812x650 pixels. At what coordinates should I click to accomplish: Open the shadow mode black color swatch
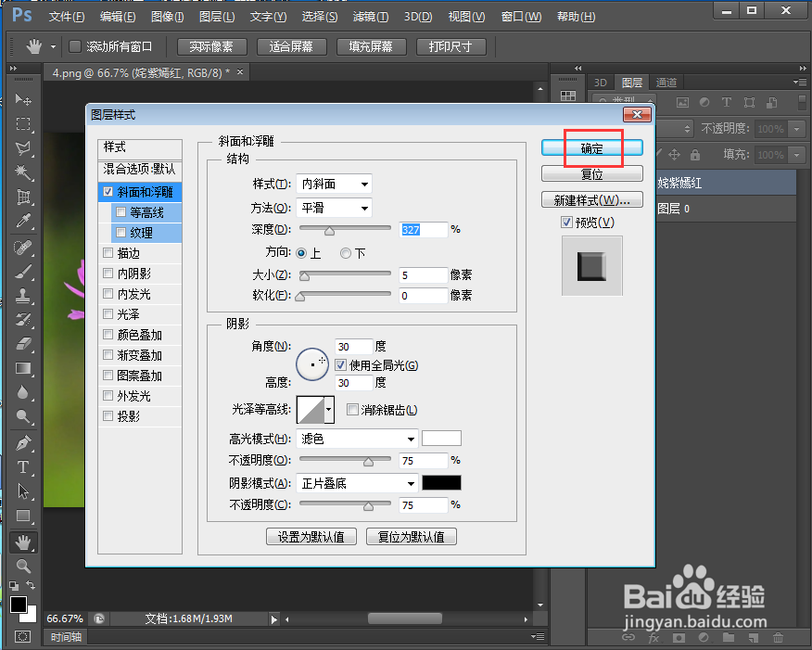click(441, 482)
